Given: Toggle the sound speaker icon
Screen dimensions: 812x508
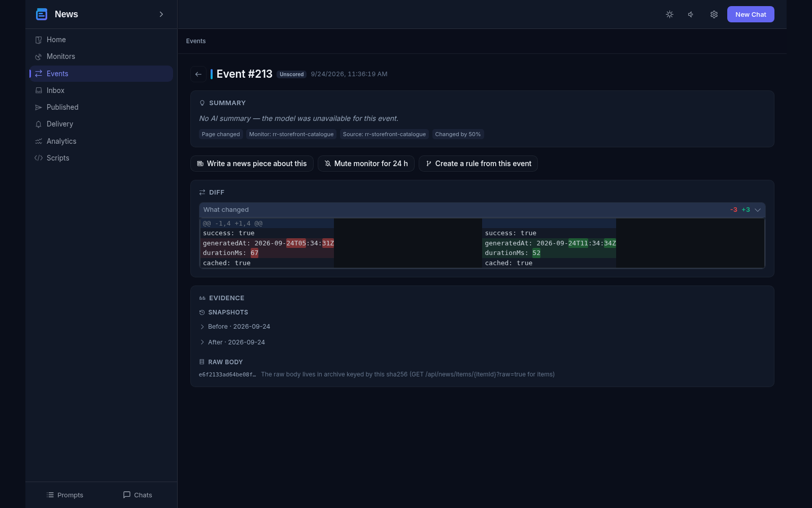Looking at the screenshot, I should (x=691, y=14).
